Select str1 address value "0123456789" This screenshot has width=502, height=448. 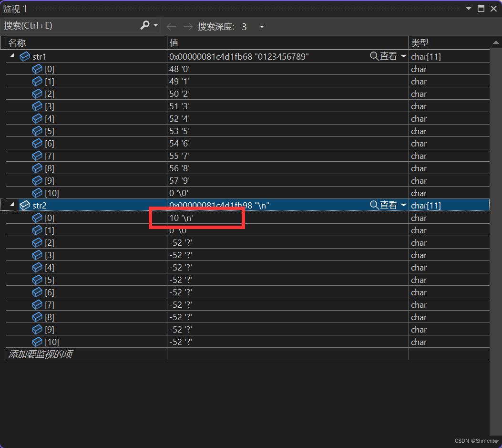coord(239,57)
